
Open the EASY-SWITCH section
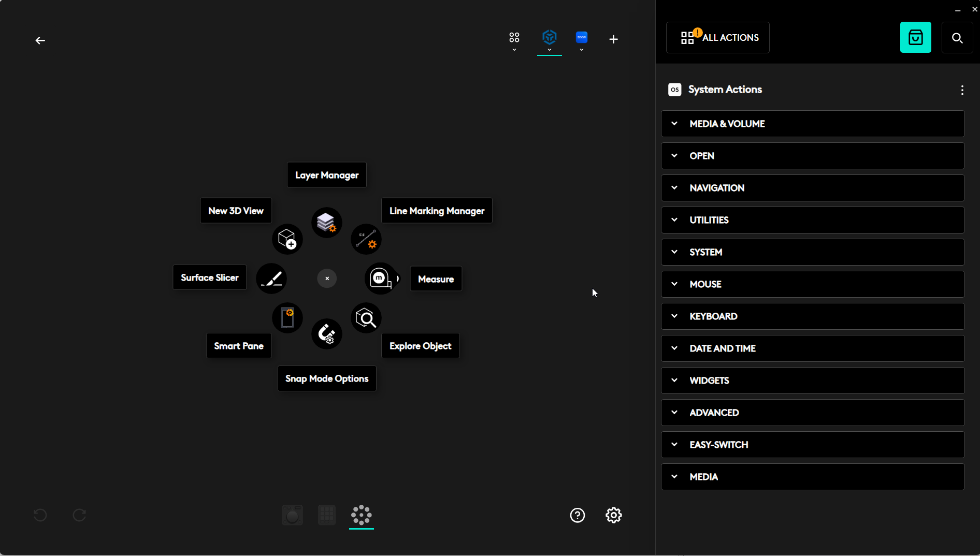coord(812,445)
